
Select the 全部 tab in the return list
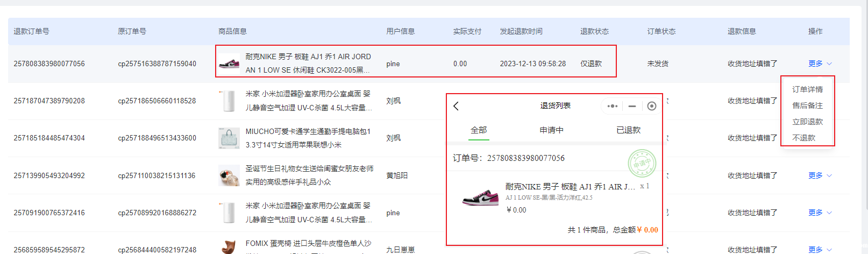(478, 130)
